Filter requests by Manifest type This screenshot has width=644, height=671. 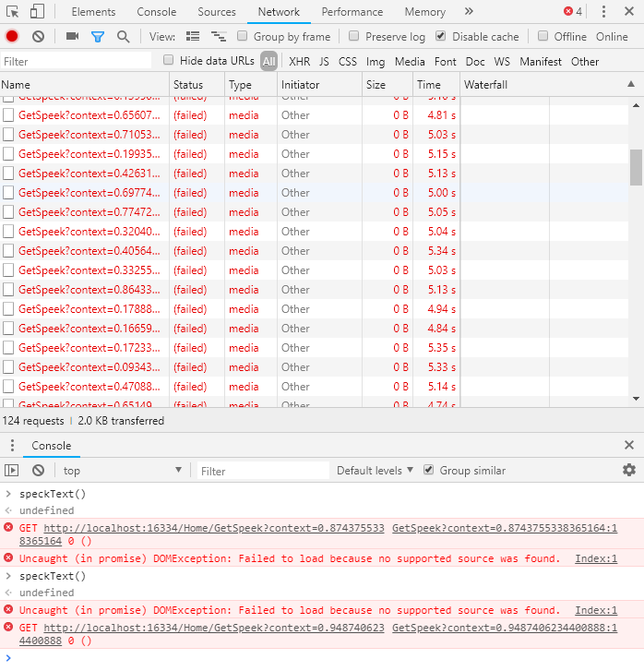click(541, 62)
